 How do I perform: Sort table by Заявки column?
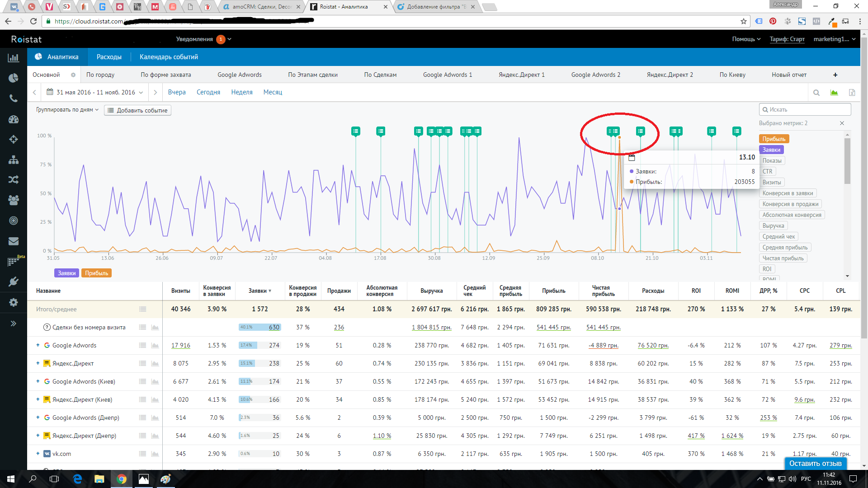[259, 291]
